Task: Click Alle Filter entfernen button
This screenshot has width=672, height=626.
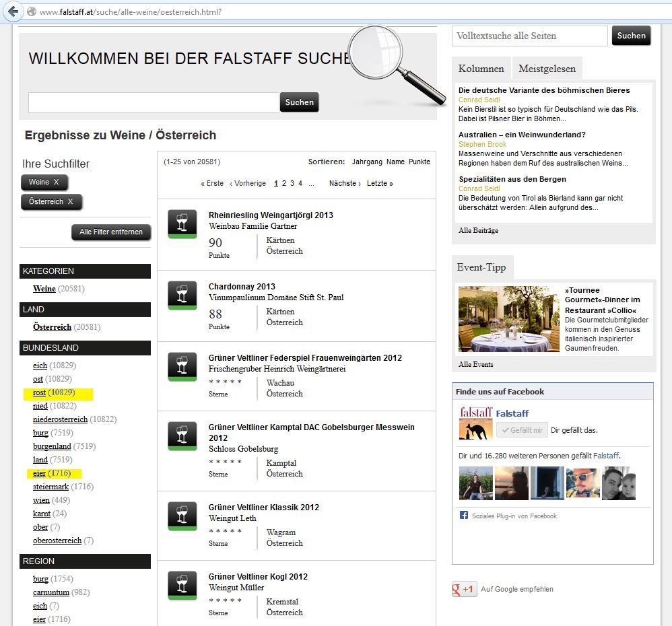Action: (111, 232)
